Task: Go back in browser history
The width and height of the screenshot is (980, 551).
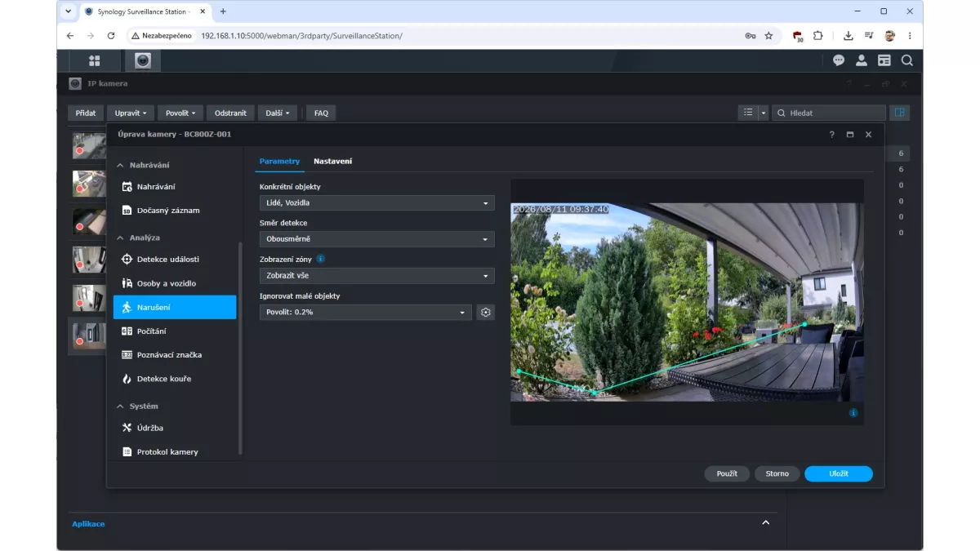Action: pos(70,36)
